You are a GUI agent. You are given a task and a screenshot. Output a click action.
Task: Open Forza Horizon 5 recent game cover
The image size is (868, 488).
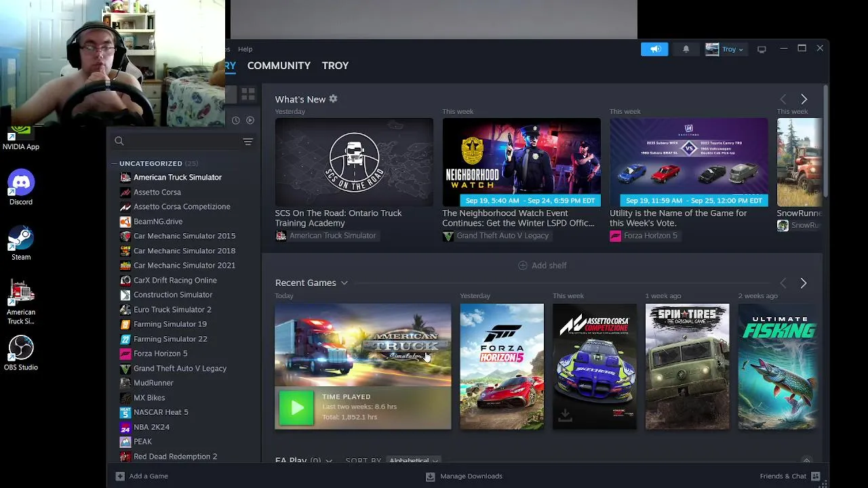click(x=502, y=366)
